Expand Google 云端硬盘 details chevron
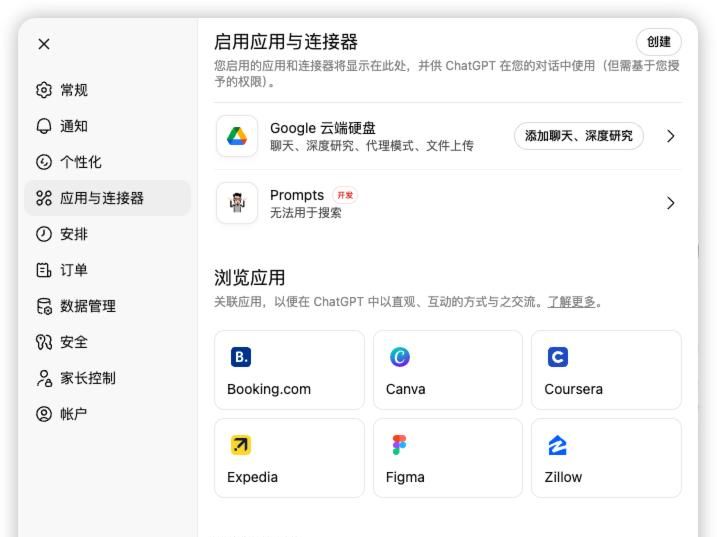The image size is (717, 537). click(x=670, y=136)
